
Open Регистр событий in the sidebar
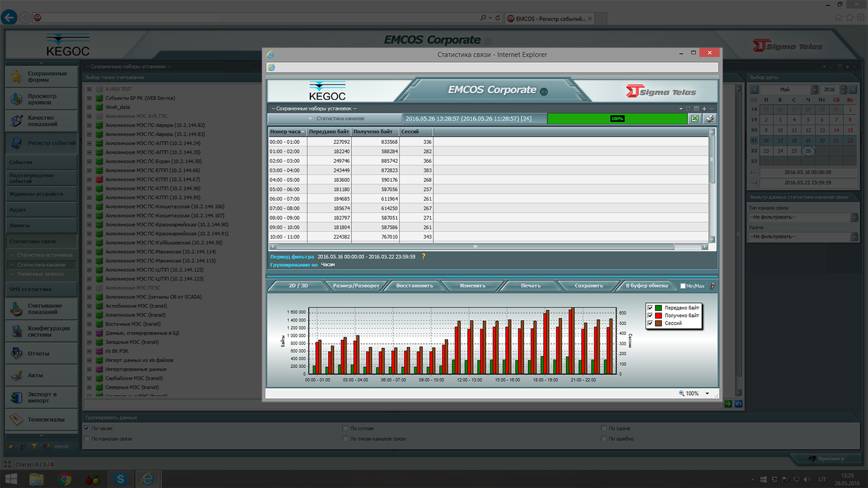(x=42, y=143)
